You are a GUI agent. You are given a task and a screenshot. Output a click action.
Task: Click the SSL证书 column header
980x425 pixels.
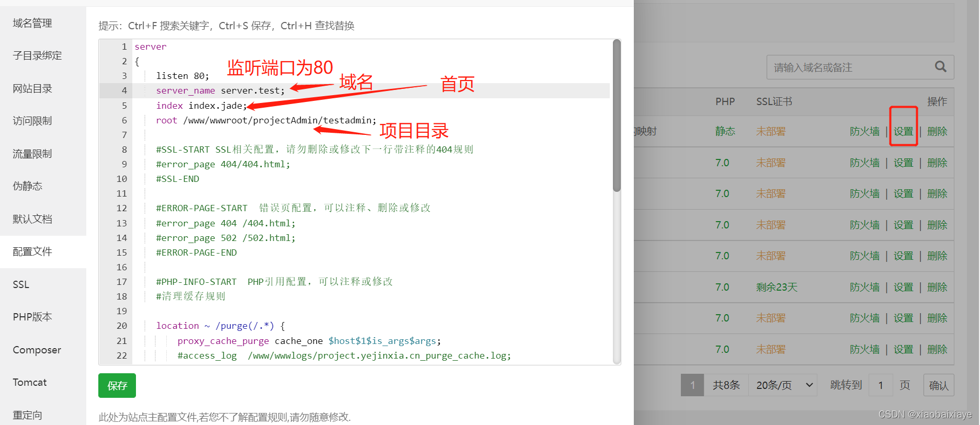[774, 101]
